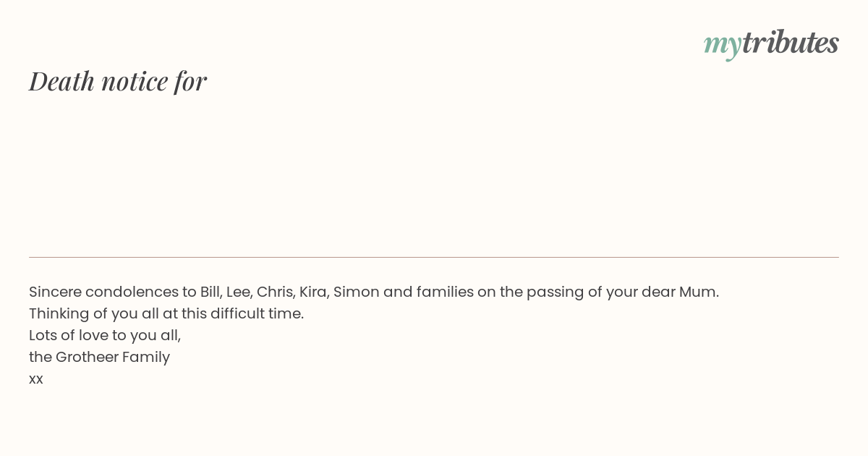This screenshot has height=456, width=868.
Task: Click "the Grotheer Family" signature
Action: pyautogui.click(x=100, y=358)
